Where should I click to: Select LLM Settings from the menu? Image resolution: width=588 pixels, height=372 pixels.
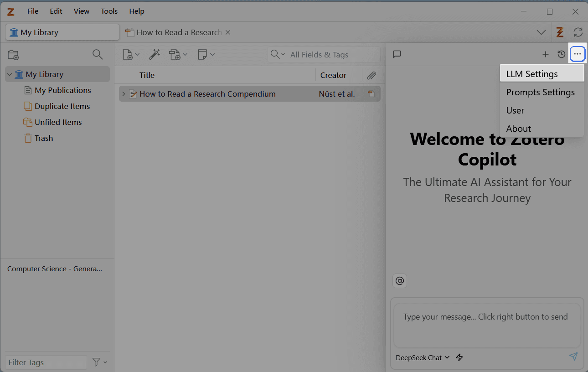click(x=532, y=74)
